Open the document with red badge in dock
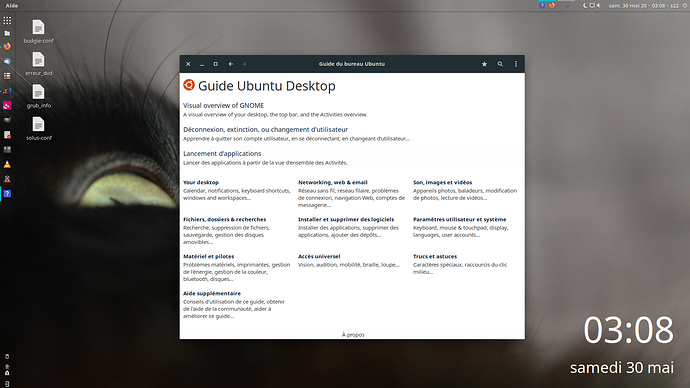The height and width of the screenshot is (388, 690). click(7, 135)
